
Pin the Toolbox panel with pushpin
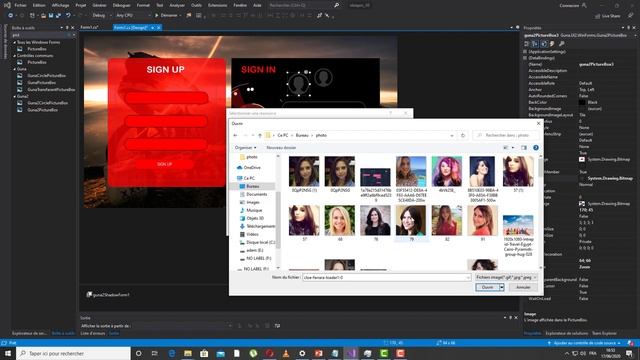[x=67, y=28]
